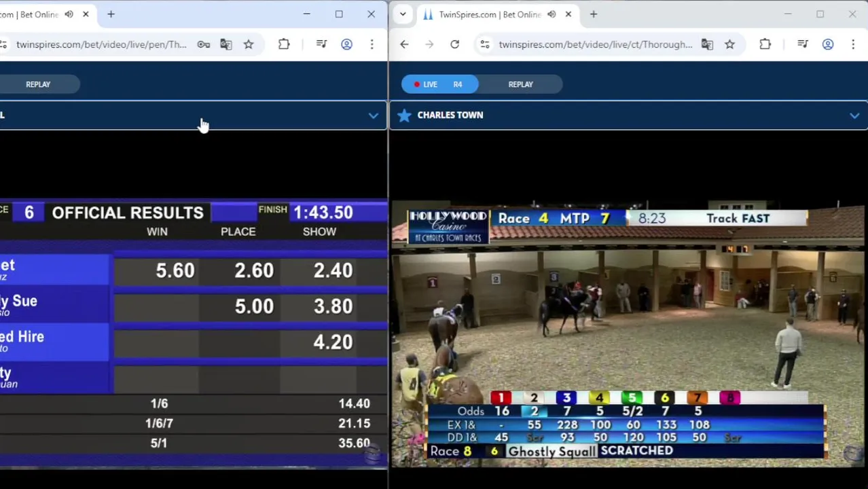The height and width of the screenshot is (489, 868).
Task: Click translate page icon in right window
Action: (x=707, y=45)
